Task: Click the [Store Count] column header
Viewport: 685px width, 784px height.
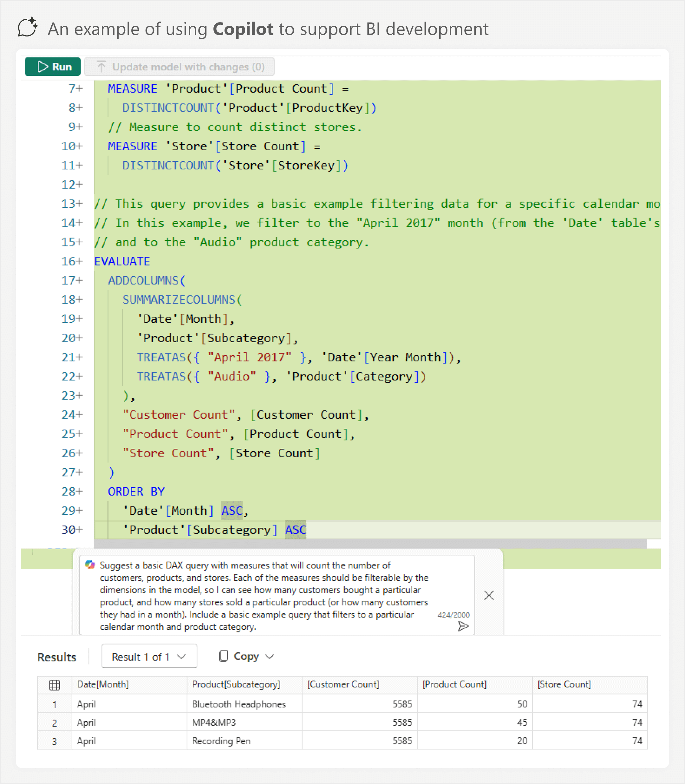Action: coord(590,685)
